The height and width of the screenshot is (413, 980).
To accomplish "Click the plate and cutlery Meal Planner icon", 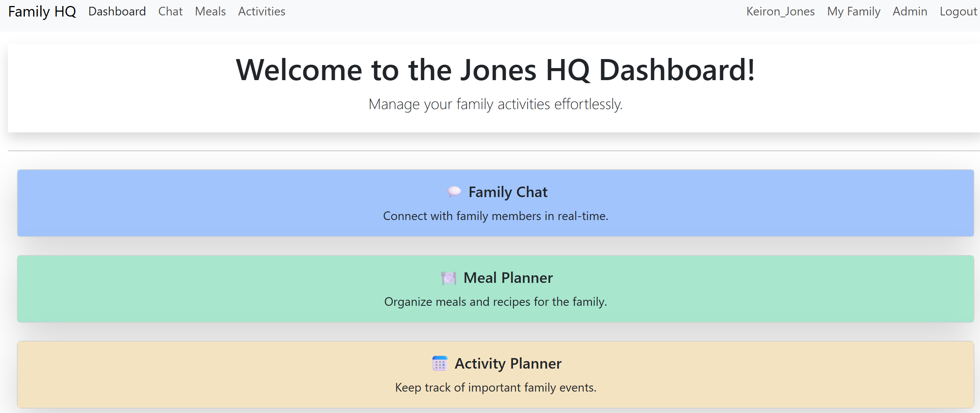I will (449, 278).
